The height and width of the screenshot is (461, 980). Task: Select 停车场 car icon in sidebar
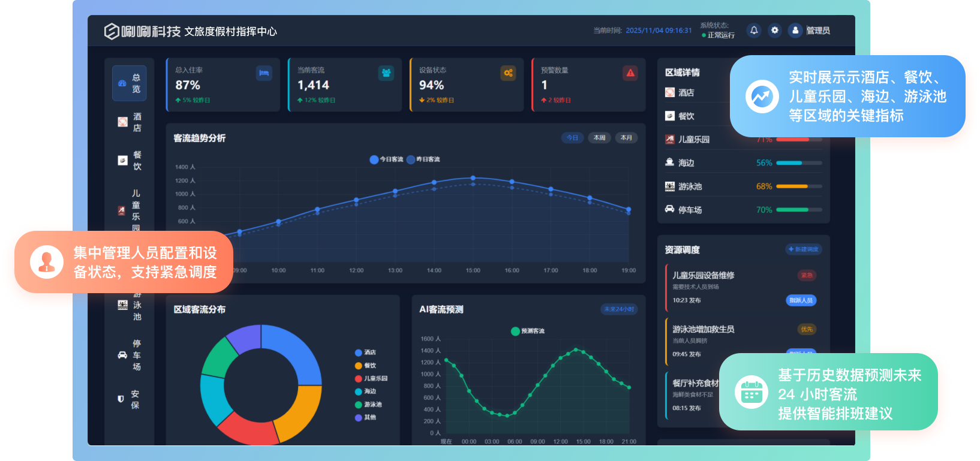point(122,355)
